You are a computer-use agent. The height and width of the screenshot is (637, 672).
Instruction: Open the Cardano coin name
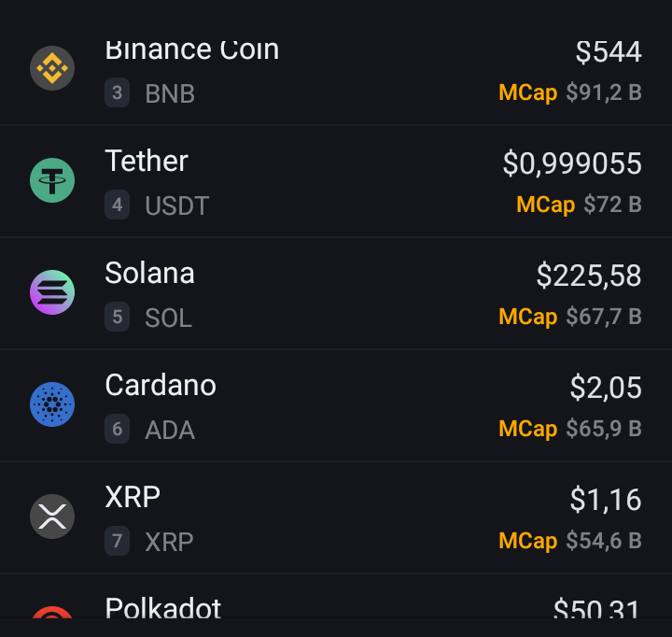point(161,385)
